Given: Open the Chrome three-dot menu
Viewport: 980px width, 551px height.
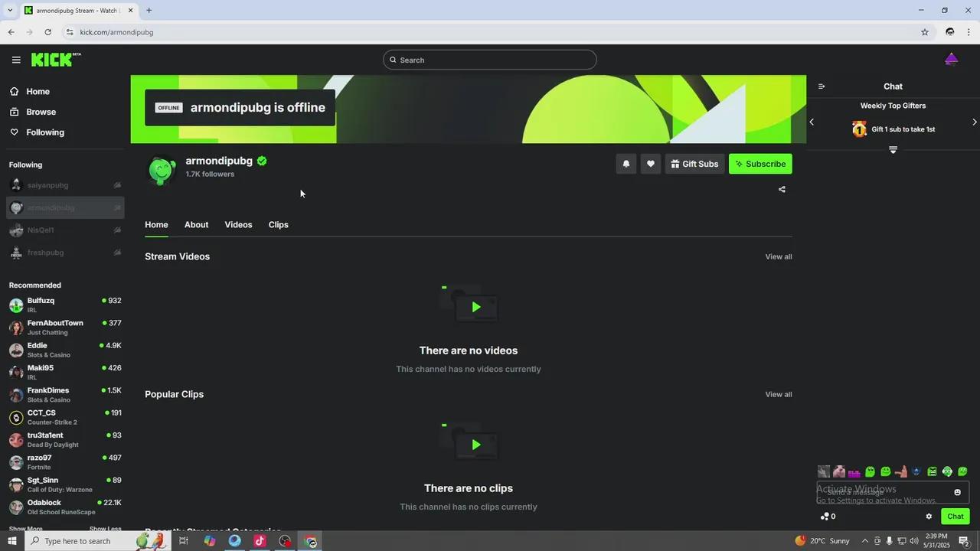Looking at the screenshot, I should point(969,32).
